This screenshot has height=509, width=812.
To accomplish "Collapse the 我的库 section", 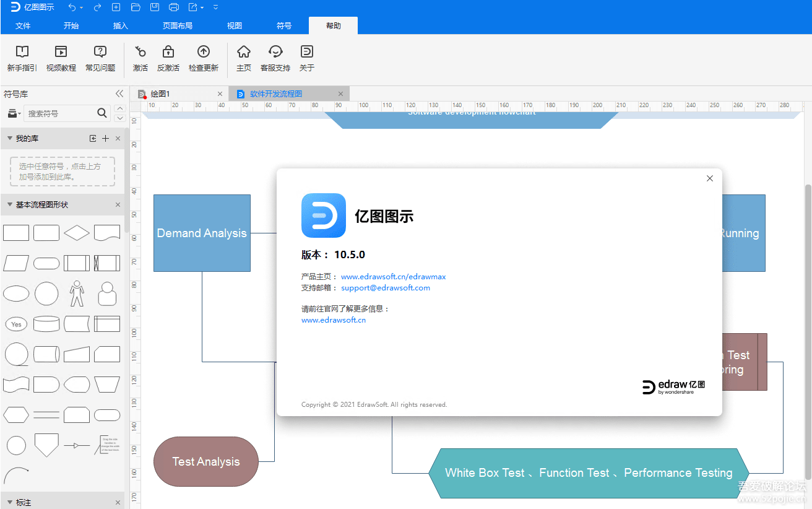I will click(9, 139).
